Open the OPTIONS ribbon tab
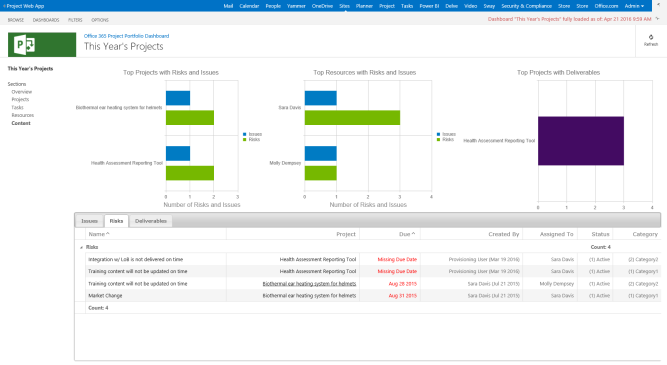 coord(100,20)
